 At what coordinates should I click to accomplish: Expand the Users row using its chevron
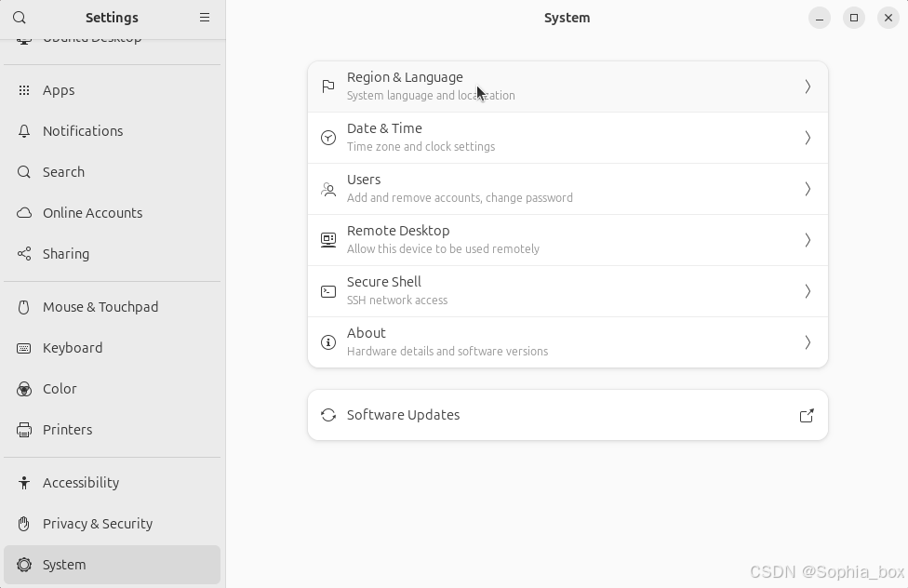click(807, 189)
